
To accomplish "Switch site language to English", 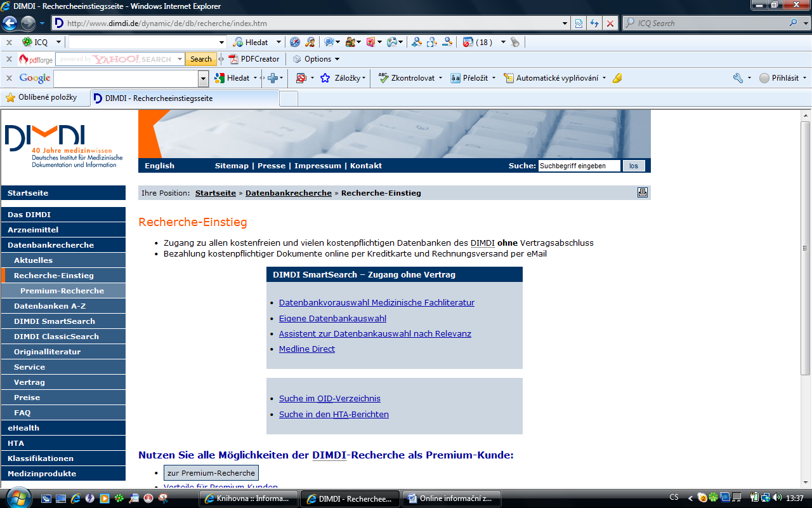I will click(159, 166).
